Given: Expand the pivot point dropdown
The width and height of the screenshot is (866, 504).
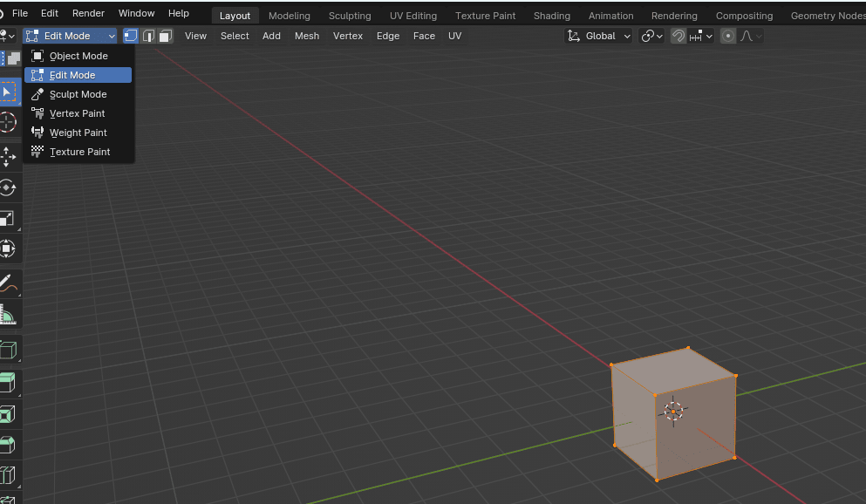Looking at the screenshot, I should click(x=651, y=36).
